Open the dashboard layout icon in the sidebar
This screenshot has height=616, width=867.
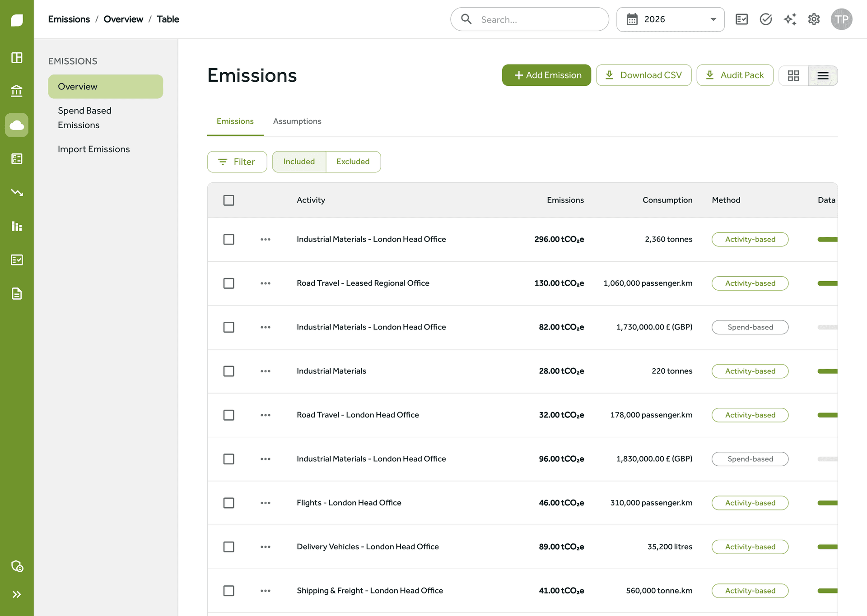tap(17, 58)
